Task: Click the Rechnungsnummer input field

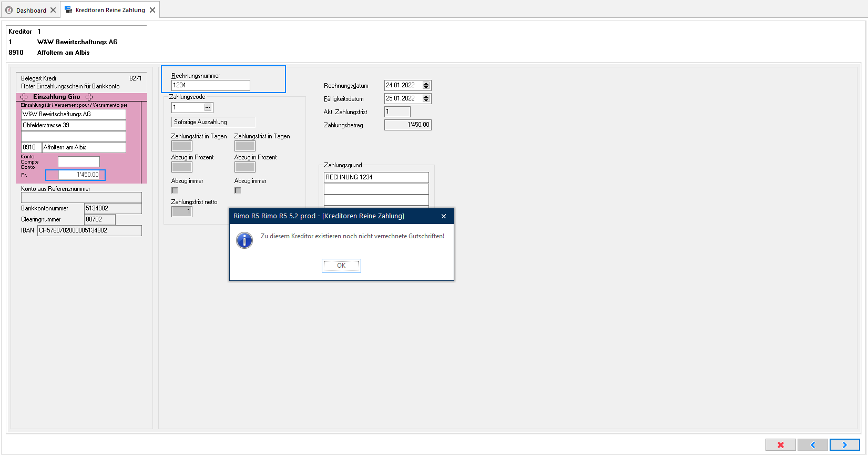Action: click(x=211, y=85)
